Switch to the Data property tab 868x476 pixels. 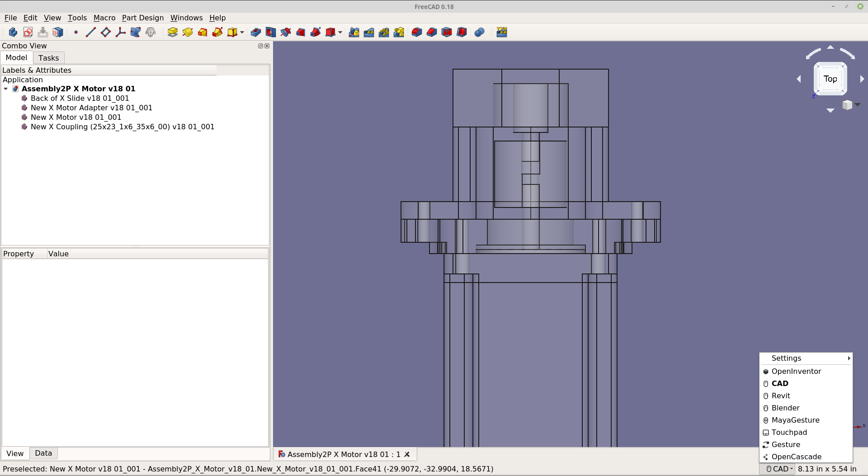(43, 453)
